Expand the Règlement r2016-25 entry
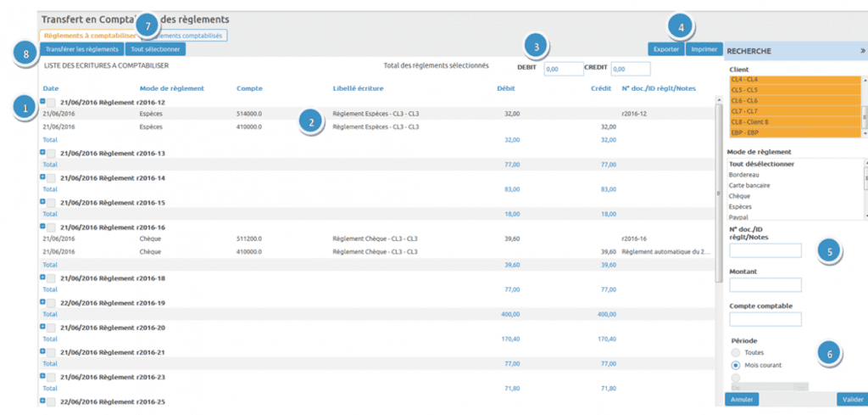The width and height of the screenshot is (868, 415). [x=42, y=400]
